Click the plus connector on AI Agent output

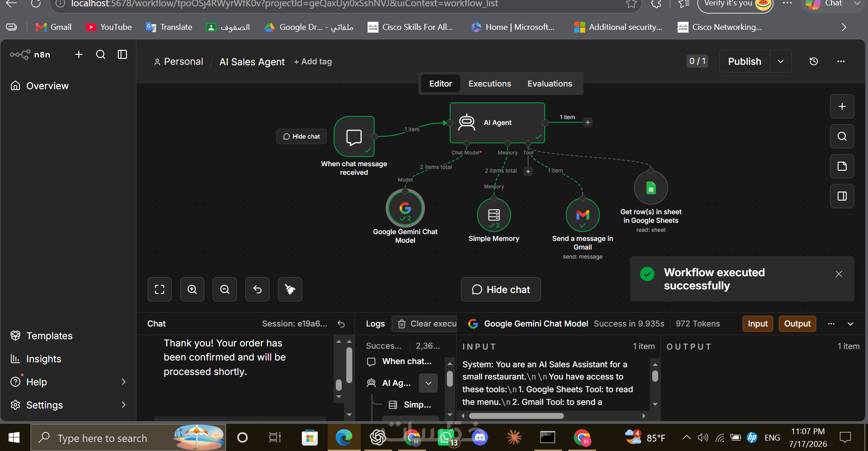[x=588, y=122]
